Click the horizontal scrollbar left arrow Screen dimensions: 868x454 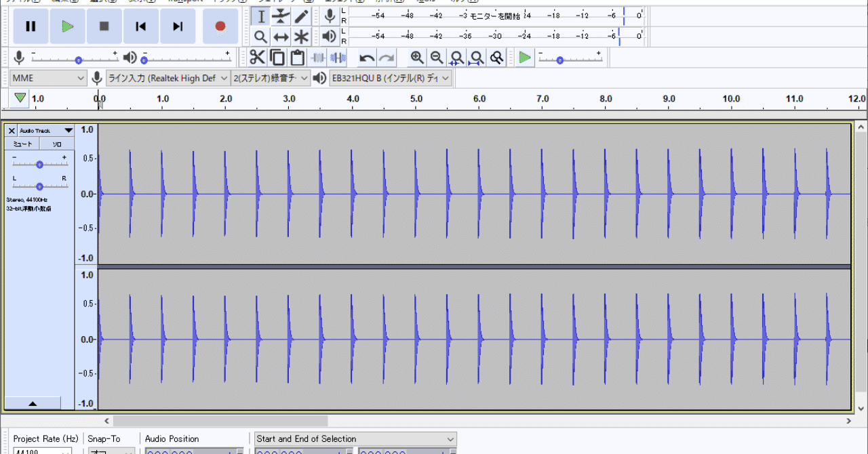click(x=105, y=421)
